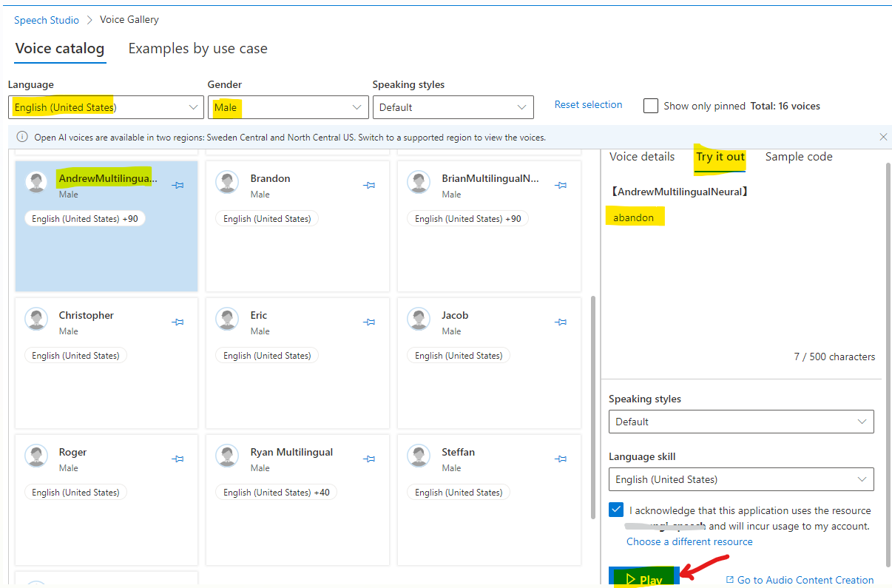Click Roger's avatar icon
The width and height of the screenshot is (892, 588).
(x=36, y=456)
